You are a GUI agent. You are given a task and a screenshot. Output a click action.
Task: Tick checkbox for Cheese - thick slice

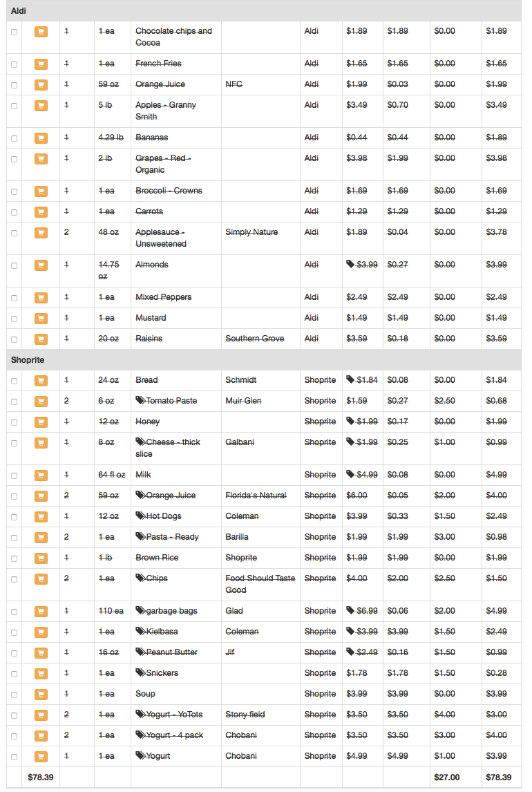point(14,444)
